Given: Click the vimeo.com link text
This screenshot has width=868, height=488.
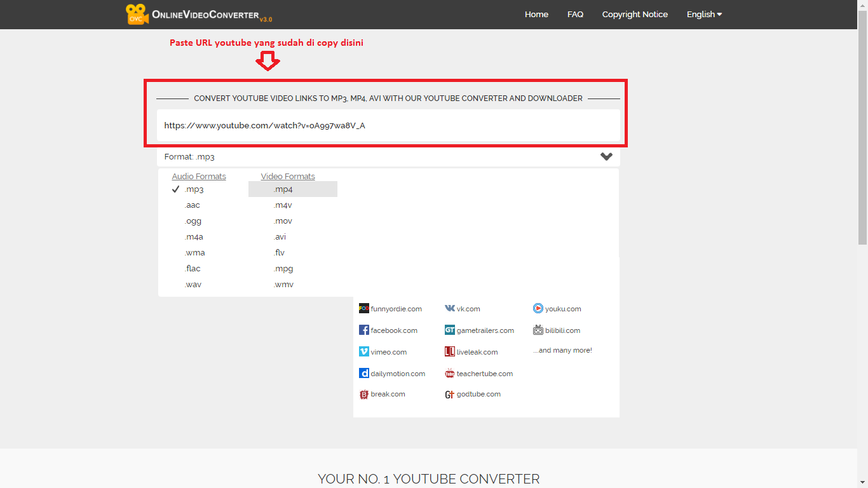Looking at the screenshot, I should pos(389,352).
